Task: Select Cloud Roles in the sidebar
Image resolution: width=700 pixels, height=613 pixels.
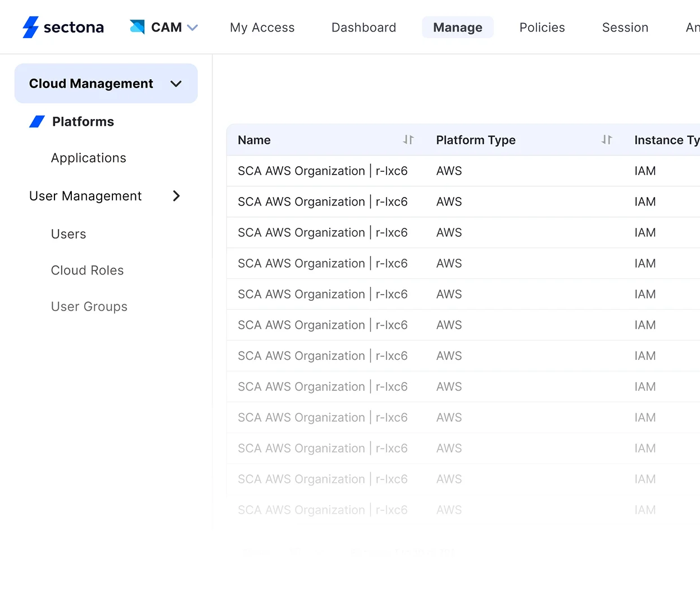Action: pyautogui.click(x=87, y=270)
